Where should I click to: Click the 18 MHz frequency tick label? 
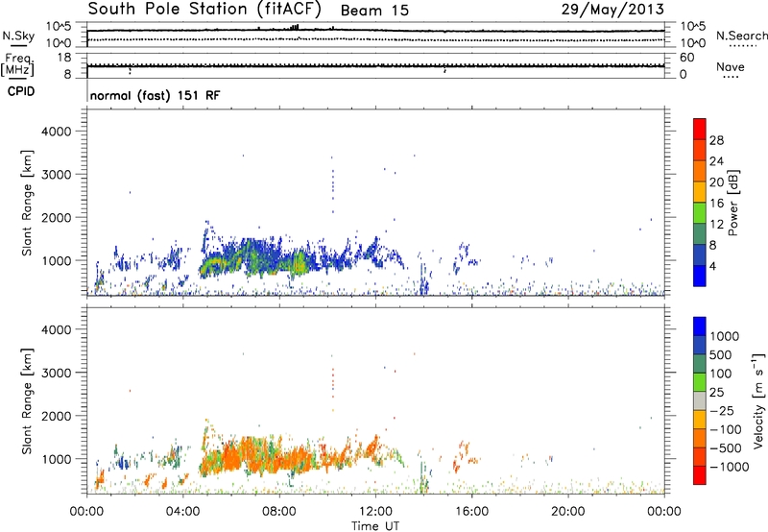pyautogui.click(x=63, y=58)
